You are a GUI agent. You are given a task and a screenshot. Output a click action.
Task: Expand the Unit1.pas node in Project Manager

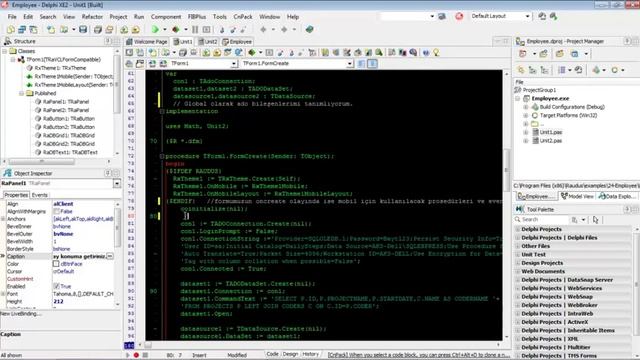click(526, 132)
